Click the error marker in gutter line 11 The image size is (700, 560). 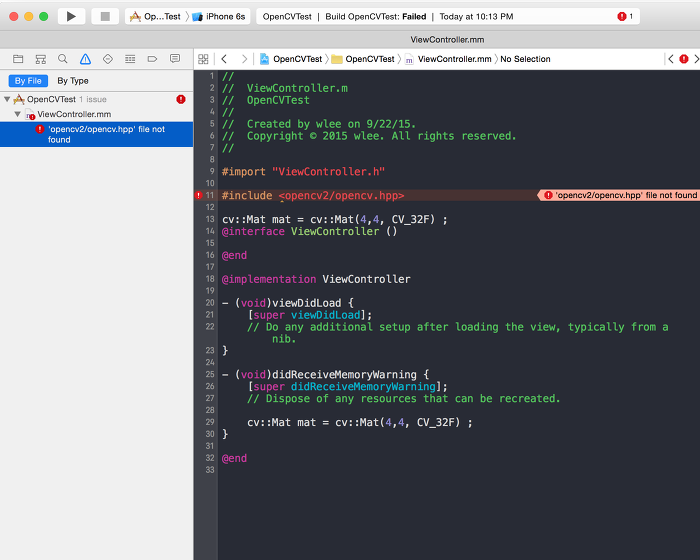199,195
